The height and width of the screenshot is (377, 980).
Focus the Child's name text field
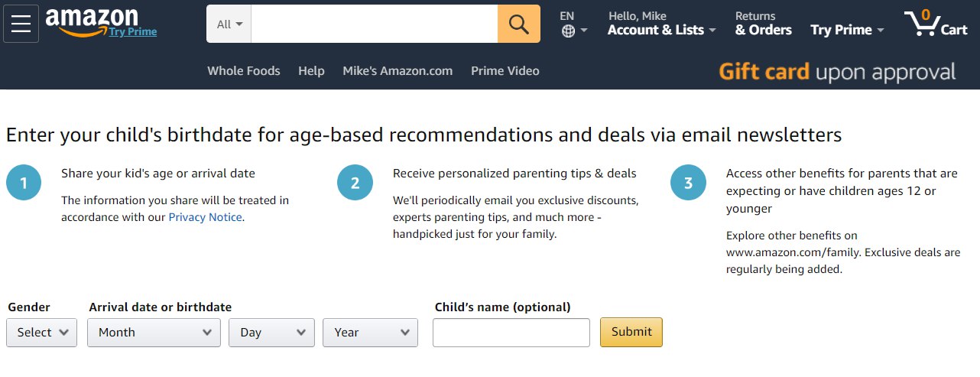pyautogui.click(x=511, y=333)
